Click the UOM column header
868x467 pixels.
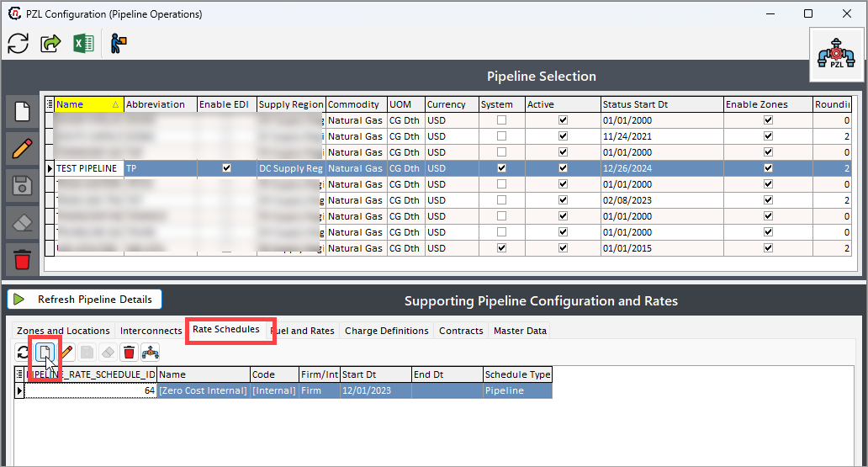click(x=405, y=104)
